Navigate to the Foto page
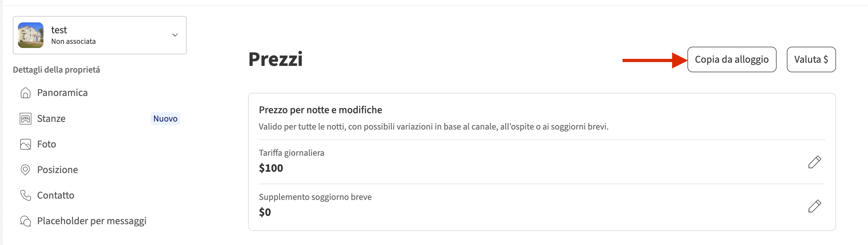Image resolution: width=868 pixels, height=245 pixels. coord(47,144)
